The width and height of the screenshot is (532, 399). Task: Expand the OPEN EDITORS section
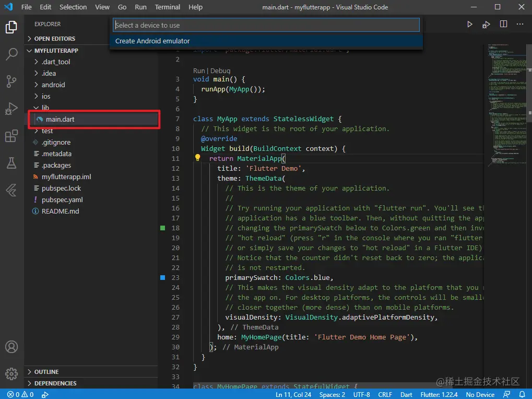[x=54, y=39]
